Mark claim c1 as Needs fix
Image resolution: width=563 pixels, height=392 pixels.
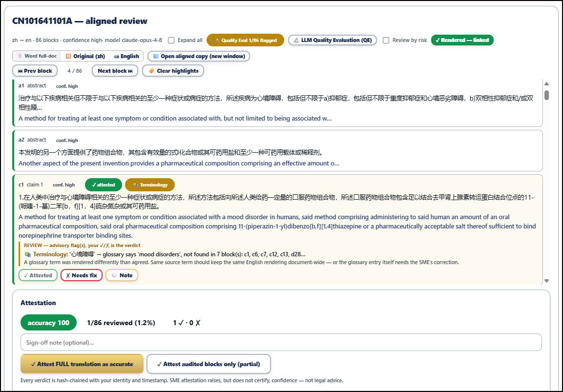pos(82,275)
